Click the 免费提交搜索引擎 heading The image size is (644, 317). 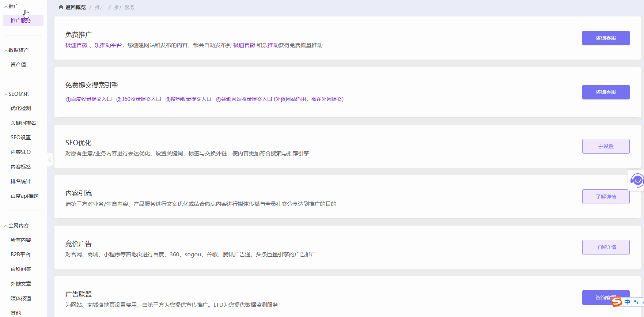tap(92, 85)
